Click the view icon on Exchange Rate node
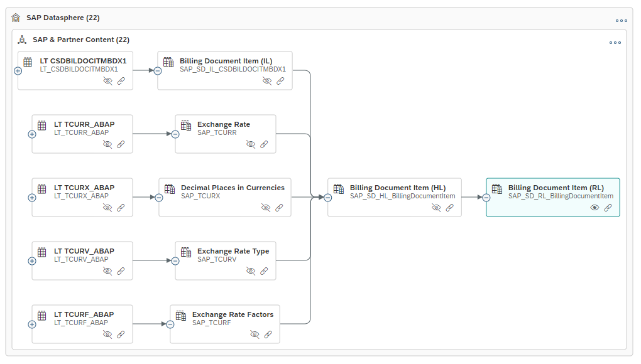Image resolution: width=641 pixels, height=364 pixels. coord(251,144)
